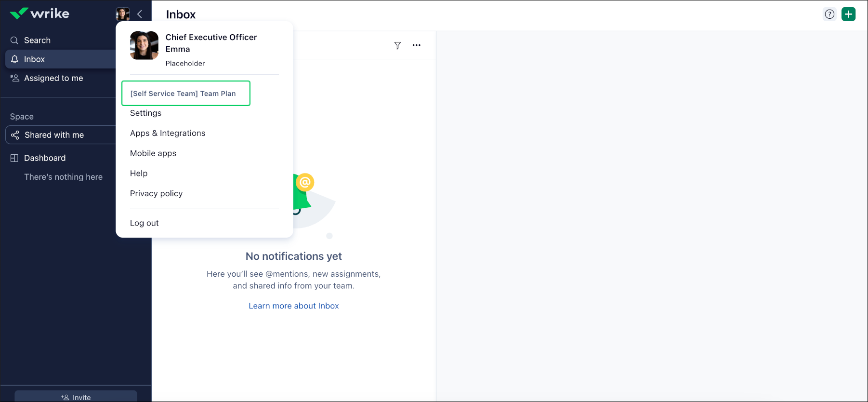Open the Shared with me space selector
This screenshot has height=402, width=868.
[x=54, y=135]
